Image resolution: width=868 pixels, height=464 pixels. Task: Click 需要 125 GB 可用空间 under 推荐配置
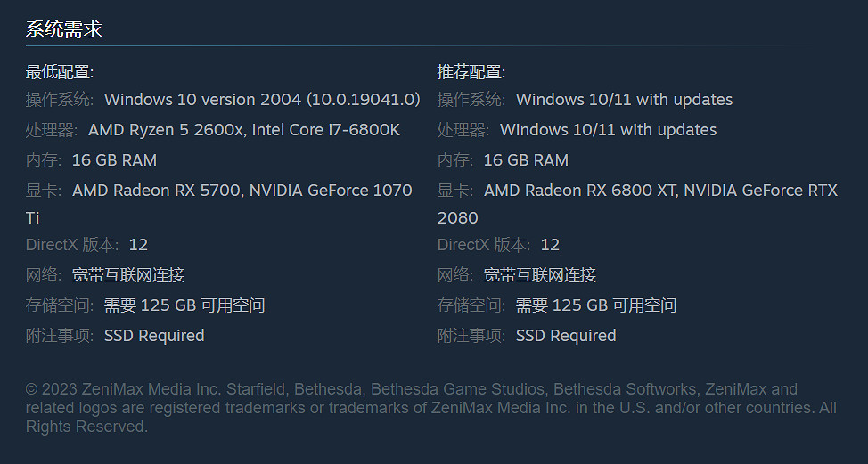[x=596, y=305]
